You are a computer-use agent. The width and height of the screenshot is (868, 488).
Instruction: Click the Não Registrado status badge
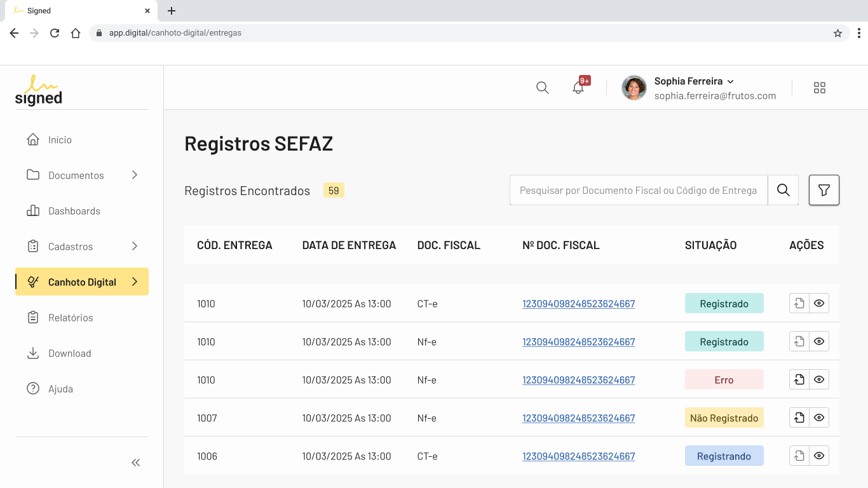tap(724, 417)
